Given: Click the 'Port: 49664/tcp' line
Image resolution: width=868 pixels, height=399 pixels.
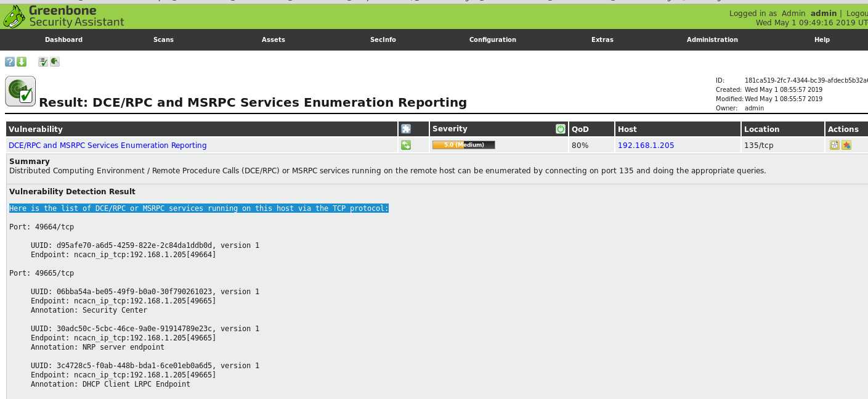Looking at the screenshot, I should pyautogui.click(x=41, y=227).
